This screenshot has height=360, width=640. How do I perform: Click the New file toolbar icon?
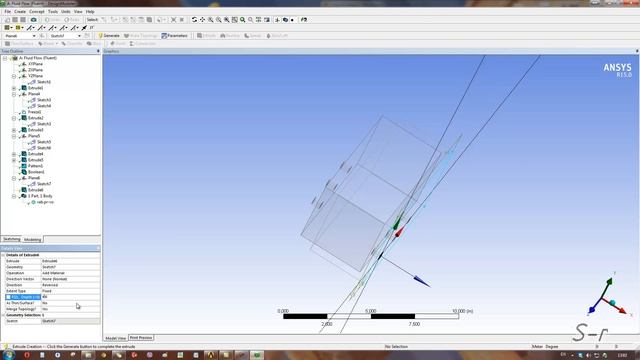pos(7,20)
